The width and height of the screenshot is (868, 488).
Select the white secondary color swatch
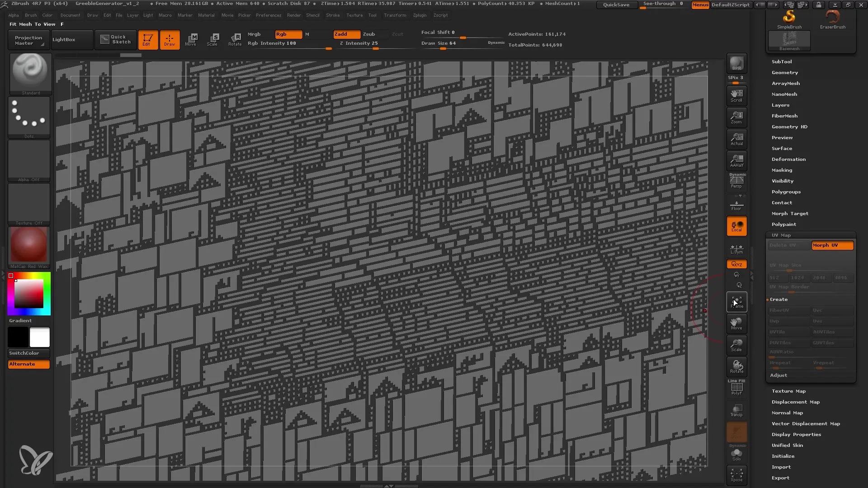[40, 338]
